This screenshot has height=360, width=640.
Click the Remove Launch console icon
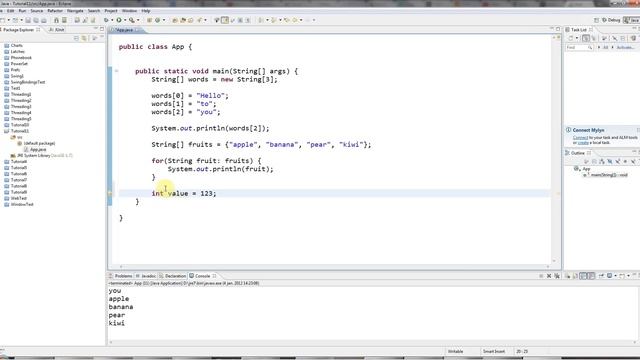(549, 276)
